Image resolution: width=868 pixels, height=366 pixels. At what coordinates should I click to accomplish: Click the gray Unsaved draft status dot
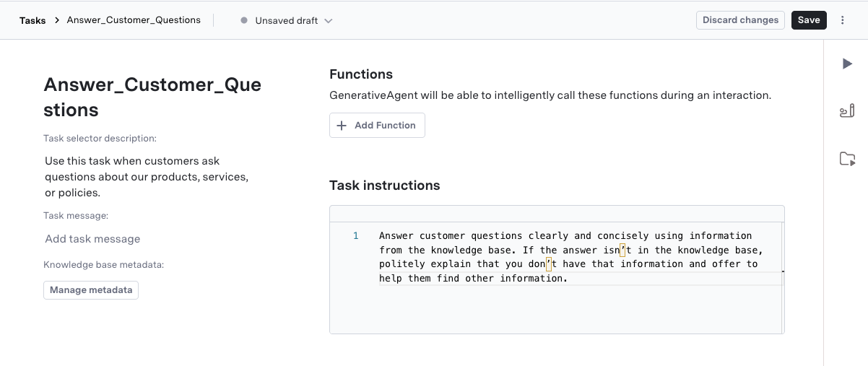pos(244,21)
